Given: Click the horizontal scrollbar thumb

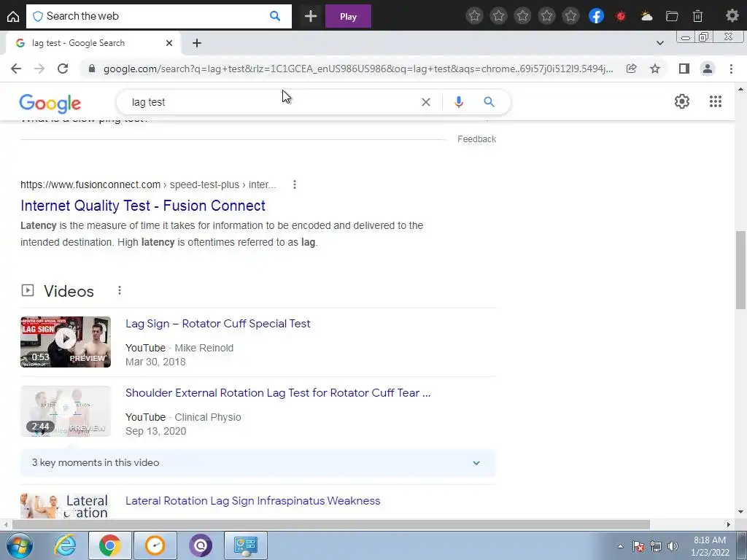Looking at the screenshot, I should coord(331,525).
